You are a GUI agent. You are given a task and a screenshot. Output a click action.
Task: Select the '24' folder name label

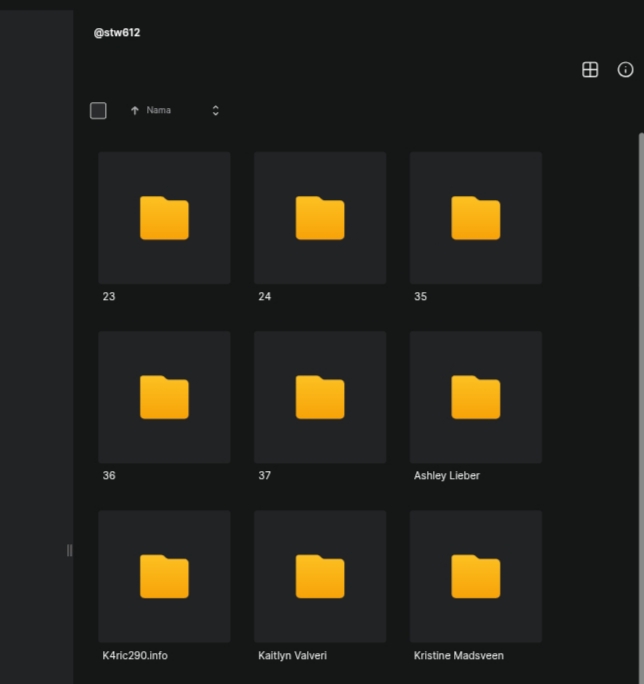pos(264,297)
